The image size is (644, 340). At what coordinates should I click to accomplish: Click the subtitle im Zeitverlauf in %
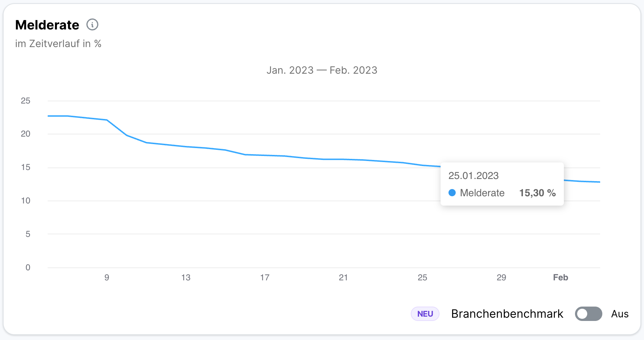pyautogui.click(x=58, y=43)
